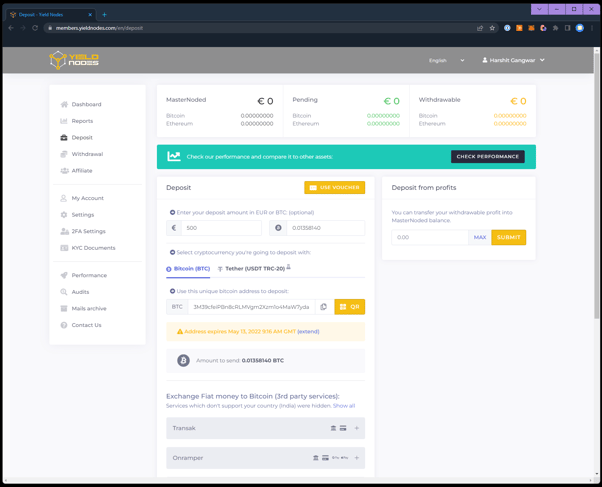Expand the Onramper service row
Screen dimensions: 602x487
pyautogui.click(x=265, y=458)
